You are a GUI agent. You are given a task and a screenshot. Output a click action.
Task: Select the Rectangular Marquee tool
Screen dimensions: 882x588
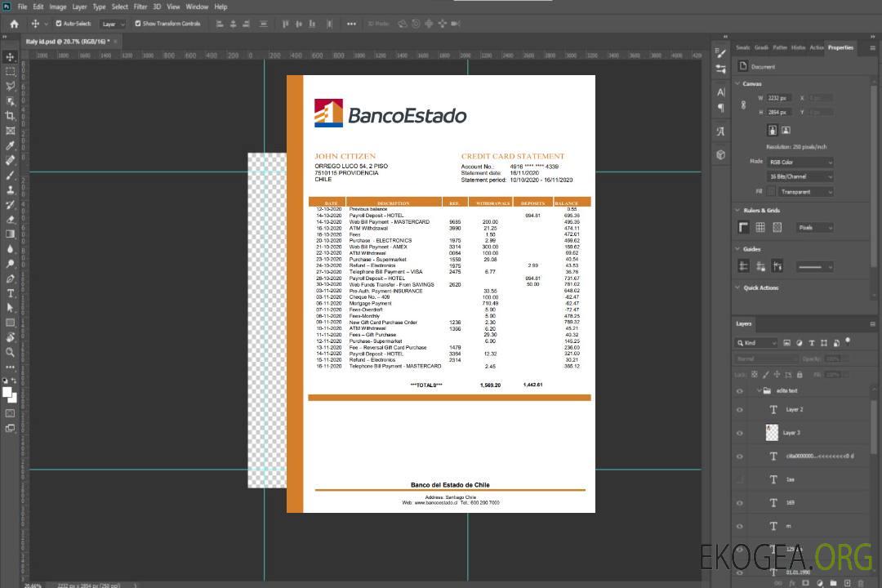coord(10,72)
